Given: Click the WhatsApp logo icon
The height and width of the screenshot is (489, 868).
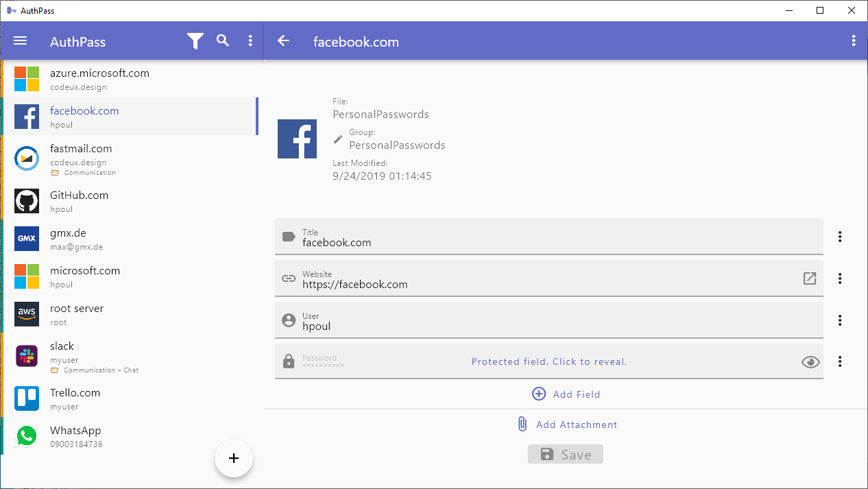Looking at the screenshot, I should pos(27,436).
